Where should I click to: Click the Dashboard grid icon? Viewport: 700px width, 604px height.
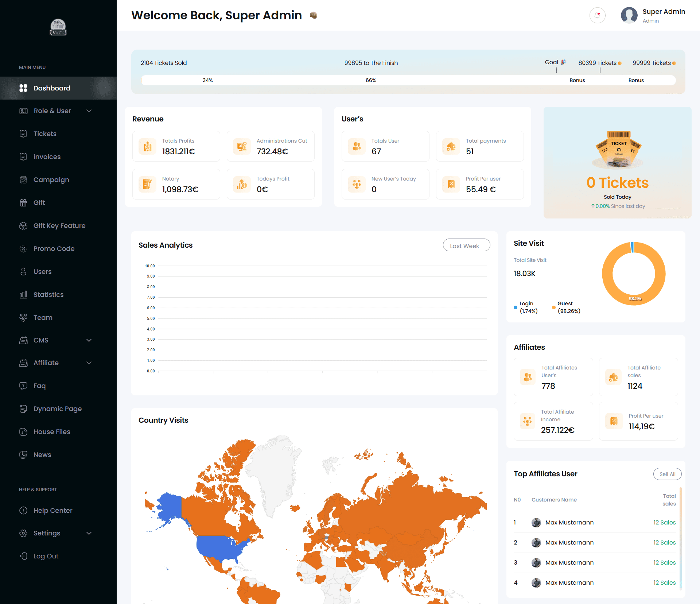tap(23, 88)
